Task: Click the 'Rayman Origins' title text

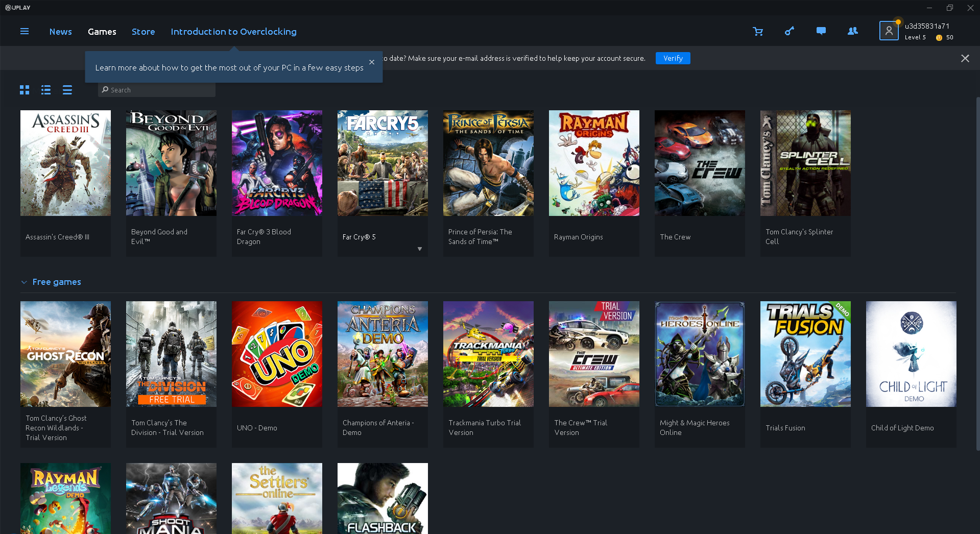Action: click(578, 237)
